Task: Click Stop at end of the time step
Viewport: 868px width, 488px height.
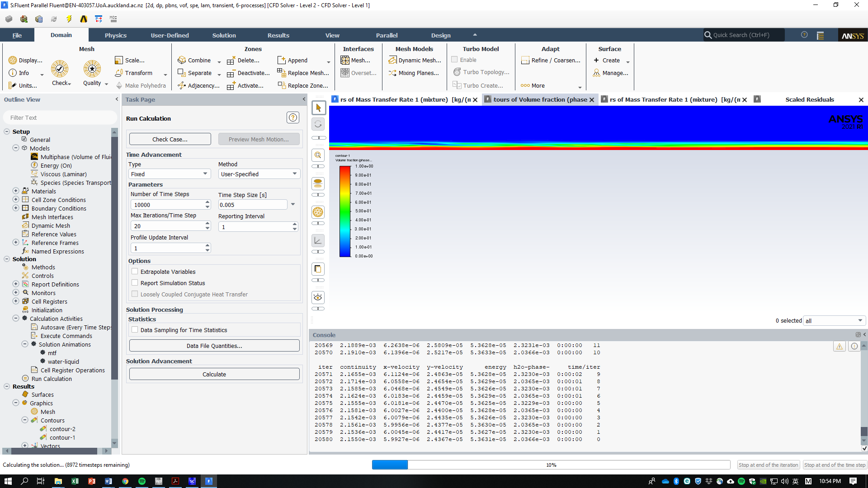Action: click(x=835, y=465)
